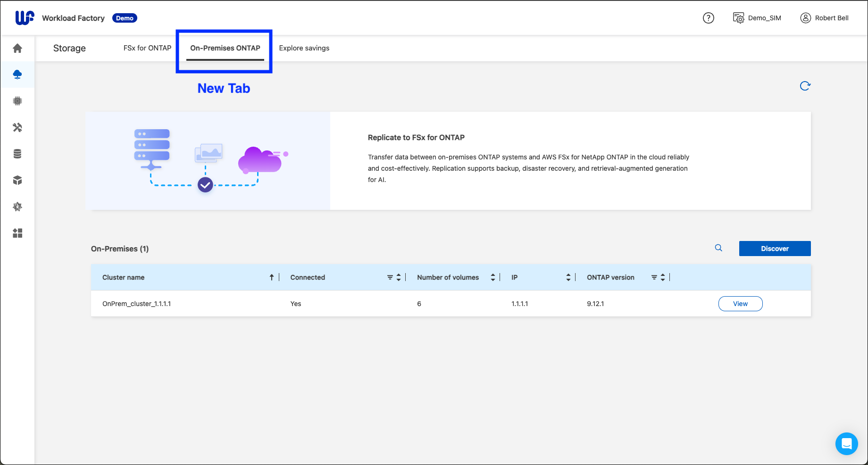
Task: Click the Discover button
Action: click(x=775, y=249)
